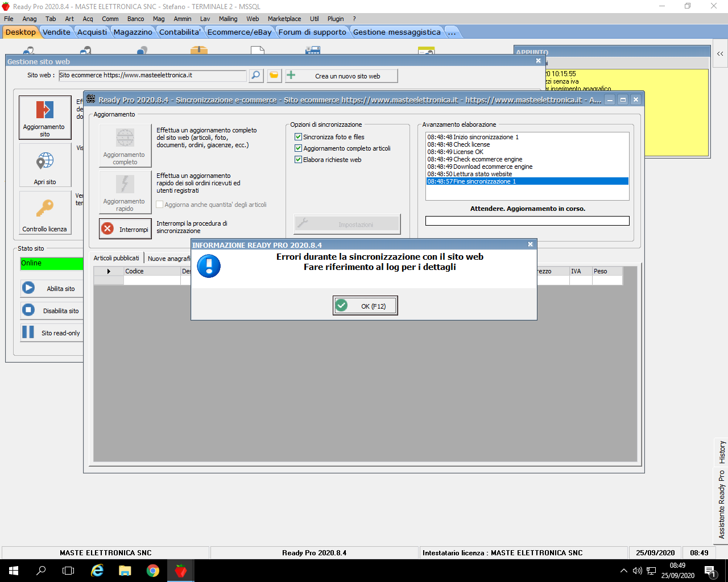Click the yellow folder icon beside Sito web
Viewport: 728px width, 582px height.
(x=274, y=75)
